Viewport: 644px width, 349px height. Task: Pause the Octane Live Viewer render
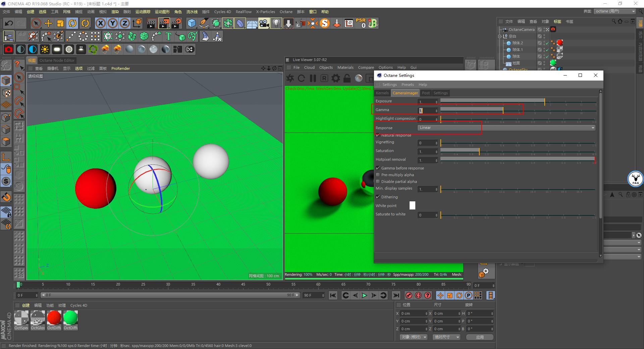(x=313, y=78)
